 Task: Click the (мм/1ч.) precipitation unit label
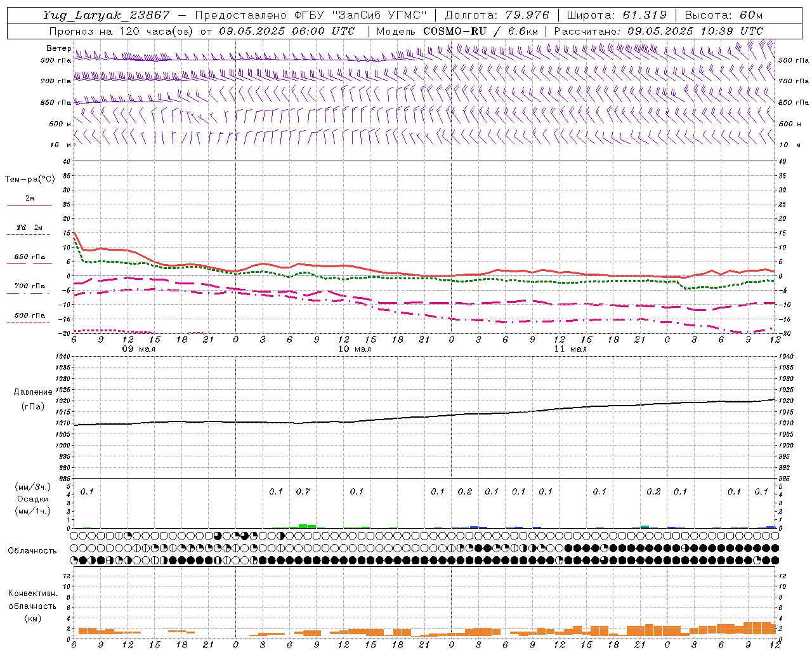pyautogui.click(x=33, y=511)
